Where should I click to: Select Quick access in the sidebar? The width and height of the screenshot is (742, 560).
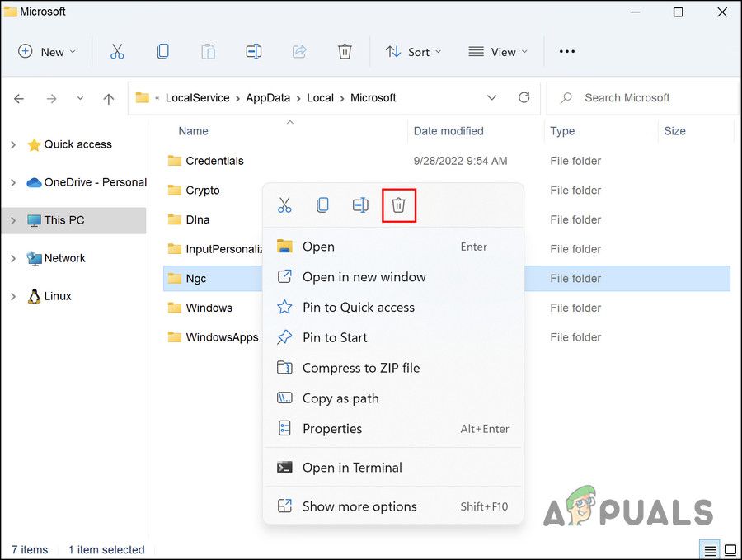[x=78, y=144]
